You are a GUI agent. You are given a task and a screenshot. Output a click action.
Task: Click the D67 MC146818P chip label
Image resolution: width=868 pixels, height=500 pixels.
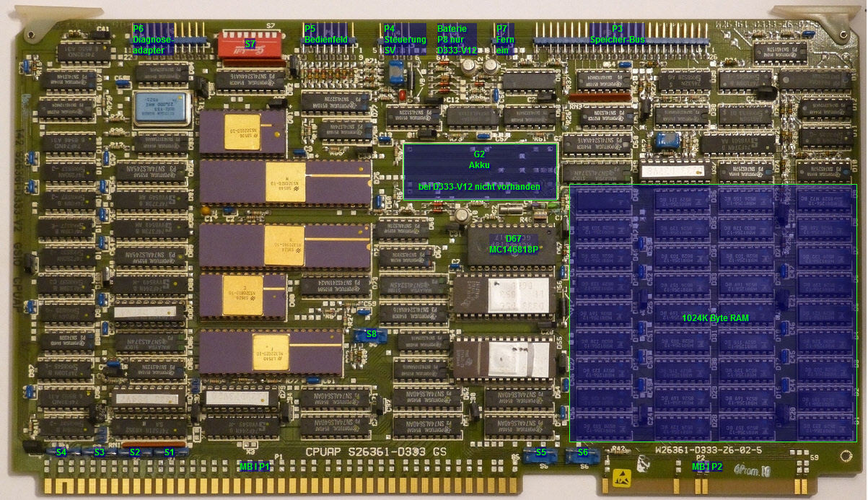click(x=513, y=244)
